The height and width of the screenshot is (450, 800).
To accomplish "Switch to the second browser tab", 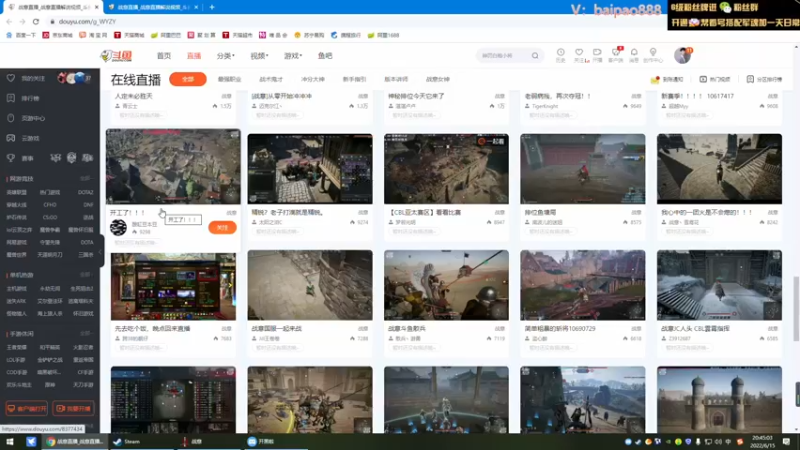I will (x=153, y=7).
